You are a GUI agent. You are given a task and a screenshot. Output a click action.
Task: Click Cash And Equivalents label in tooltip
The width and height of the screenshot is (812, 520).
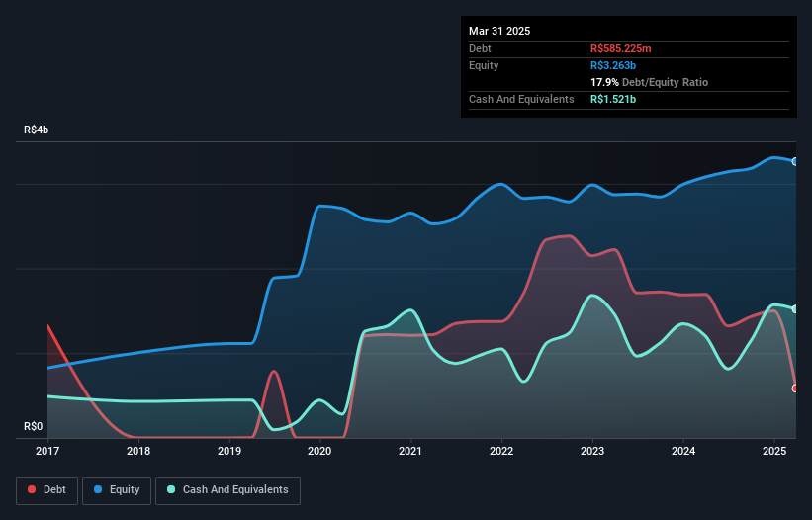521,99
